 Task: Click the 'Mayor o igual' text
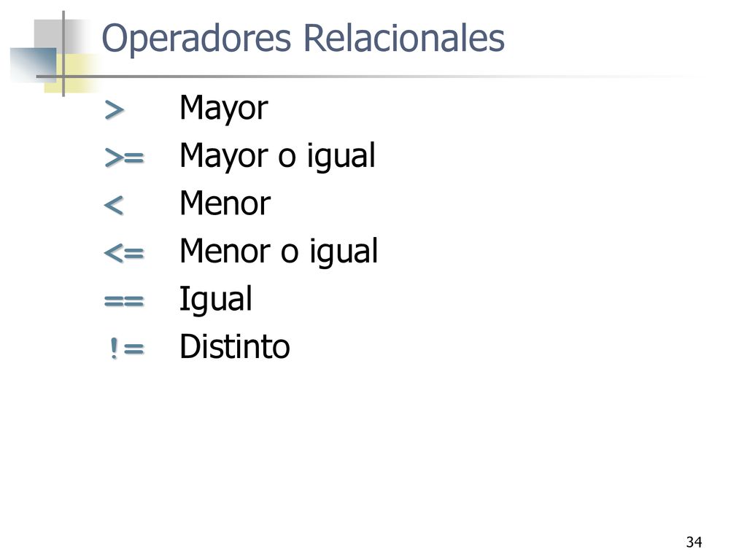click(x=278, y=156)
